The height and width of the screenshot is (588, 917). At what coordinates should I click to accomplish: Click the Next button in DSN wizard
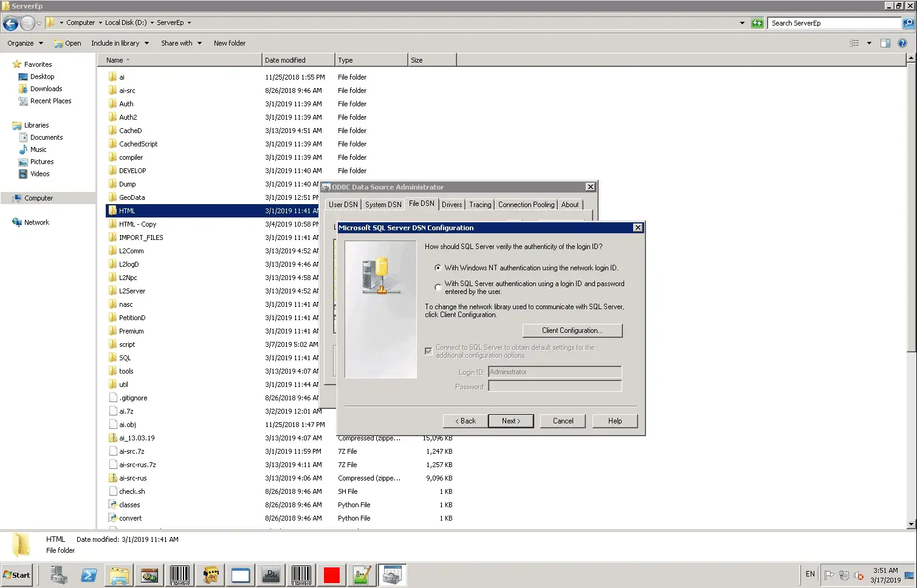(x=511, y=421)
